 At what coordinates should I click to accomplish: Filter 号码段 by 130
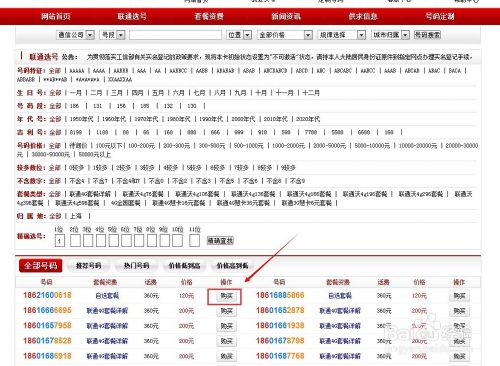point(192,106)
